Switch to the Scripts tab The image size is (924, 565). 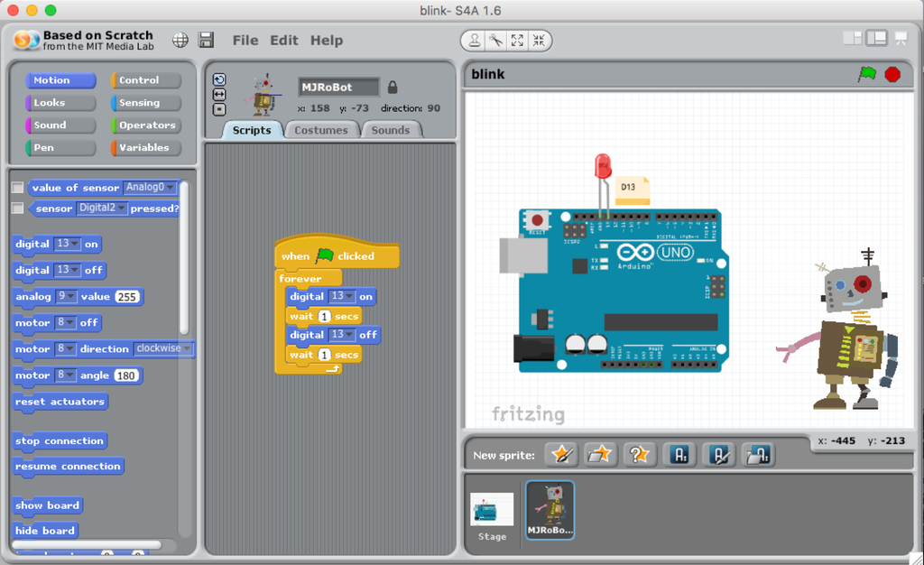pos(252,130)
